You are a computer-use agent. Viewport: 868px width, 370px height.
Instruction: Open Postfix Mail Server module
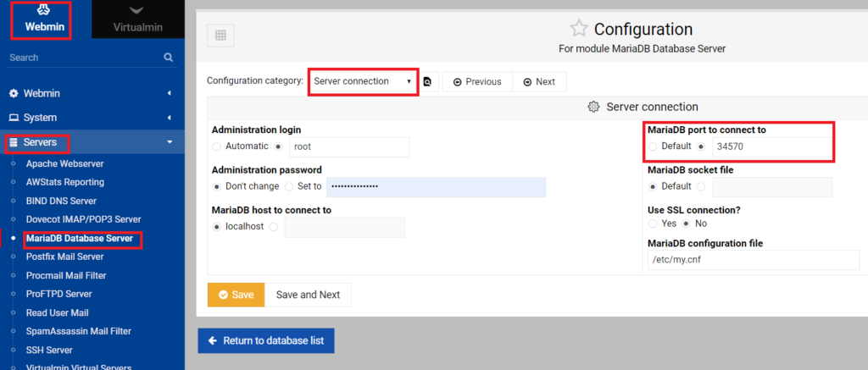tap(64, 257)
